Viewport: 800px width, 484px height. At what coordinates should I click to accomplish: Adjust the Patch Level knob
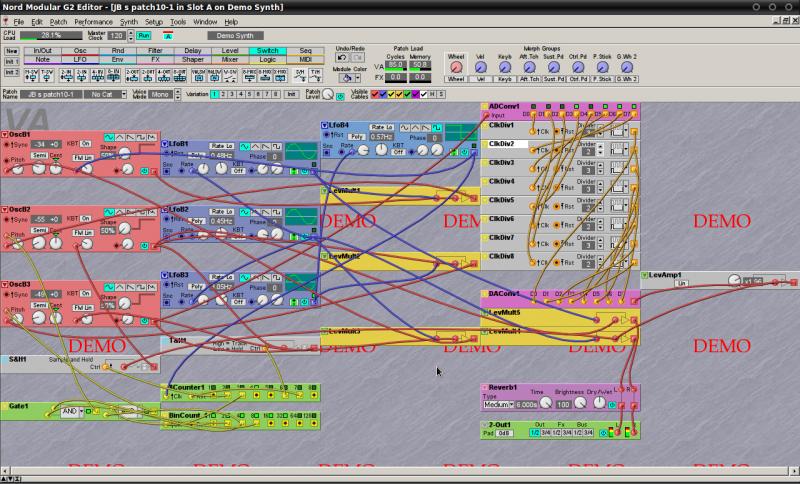coord(329,94)
